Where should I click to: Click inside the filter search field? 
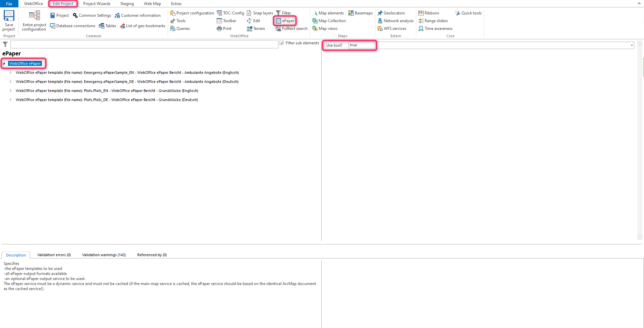tap(144, 44)
